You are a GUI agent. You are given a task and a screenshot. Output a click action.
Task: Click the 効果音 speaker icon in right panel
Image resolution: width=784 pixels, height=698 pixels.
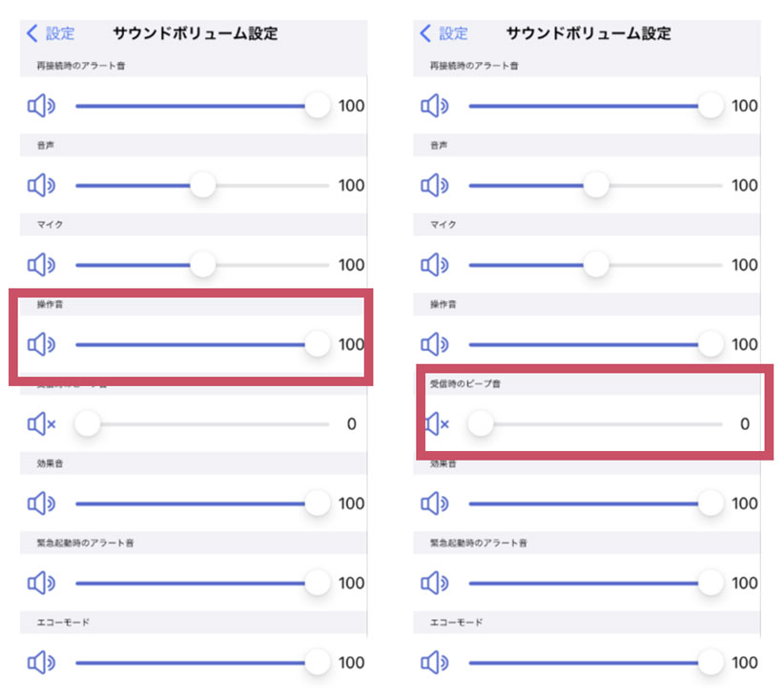tap(435, 503)
